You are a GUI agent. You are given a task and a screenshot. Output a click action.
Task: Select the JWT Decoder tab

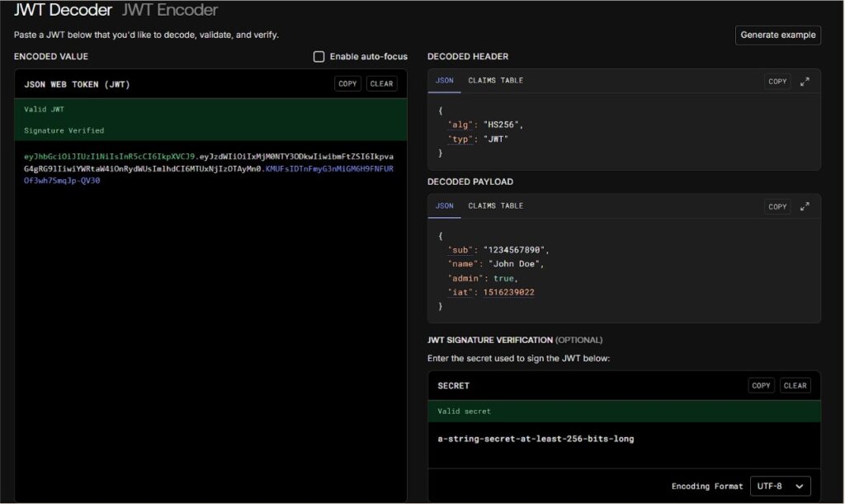pyautogui.click(x=63, y=11)
